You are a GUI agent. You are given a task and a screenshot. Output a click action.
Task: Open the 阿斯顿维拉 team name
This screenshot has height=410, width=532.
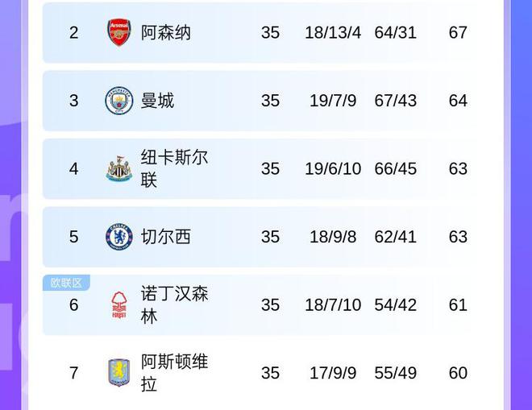[x=174, y=373]
